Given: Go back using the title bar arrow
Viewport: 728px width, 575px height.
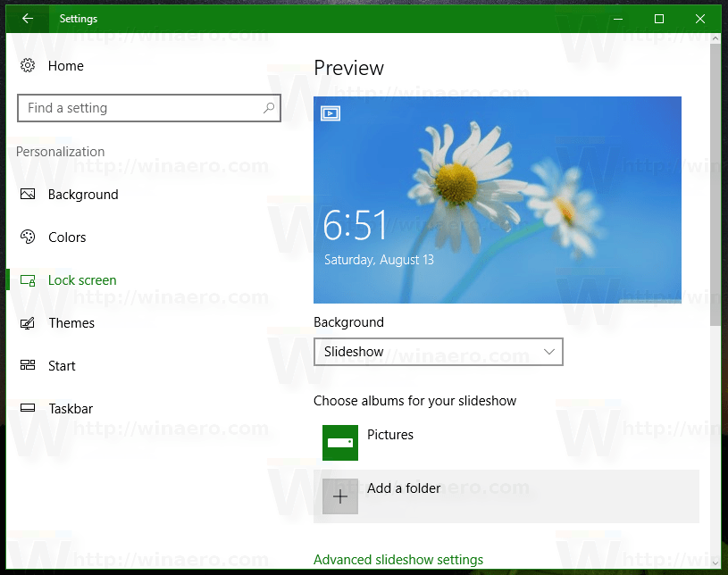Looking at the screenshot, I should 28,19.
